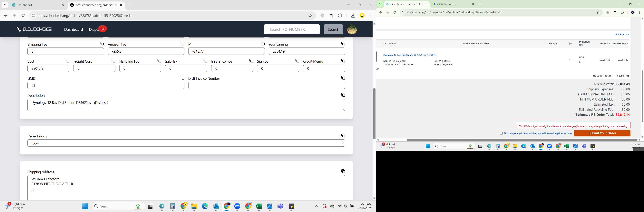Click the ADULT SIGNATURE FEE $8.65 value

626,94
